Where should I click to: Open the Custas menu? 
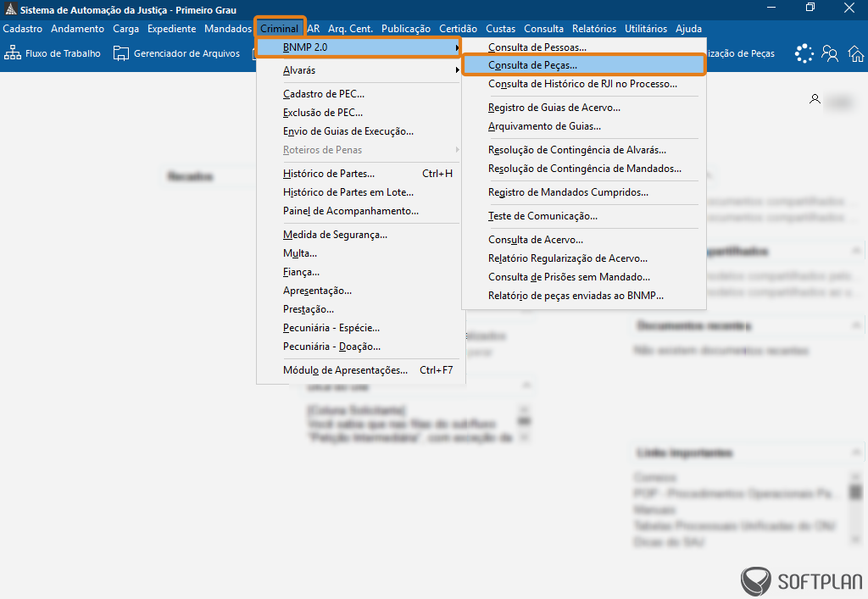coord(500,29)
